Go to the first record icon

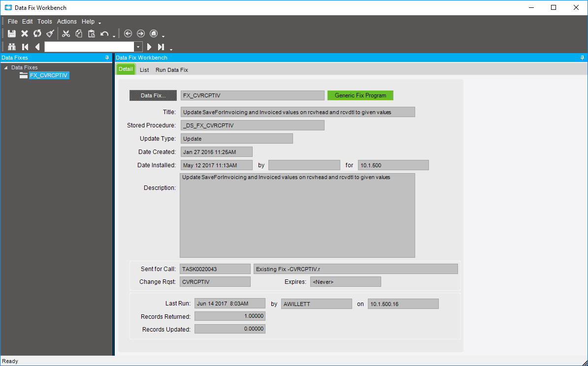click(25, 47)
